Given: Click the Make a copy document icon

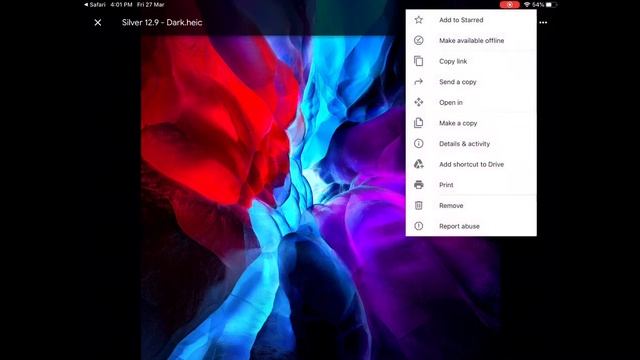Looking at the screenshot, I should point(418,123).
